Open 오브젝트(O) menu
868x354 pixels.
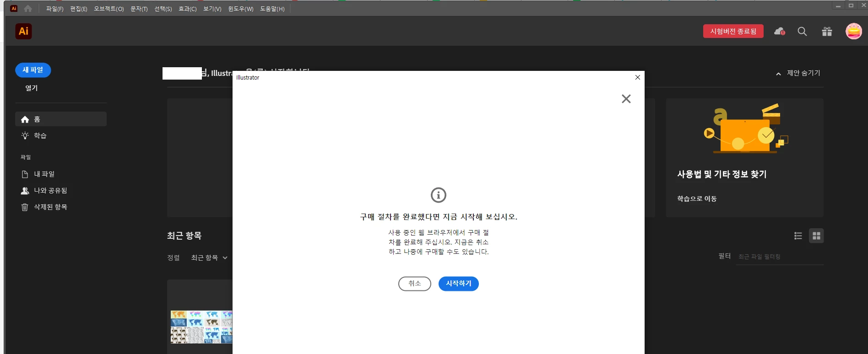tap(109, 9)
